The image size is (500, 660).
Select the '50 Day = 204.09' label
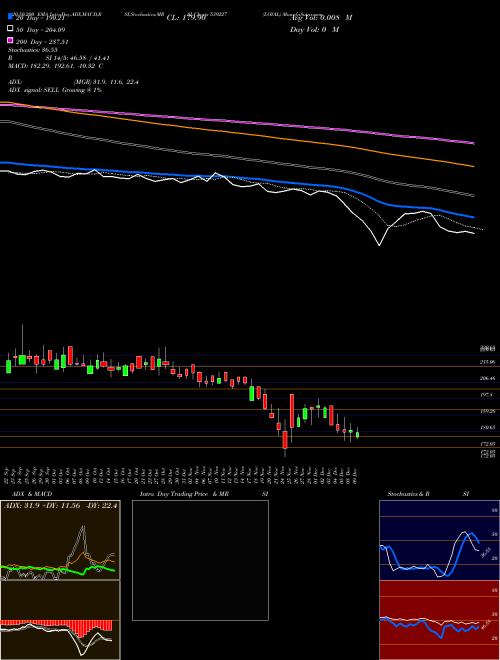[x=40, y=29]
